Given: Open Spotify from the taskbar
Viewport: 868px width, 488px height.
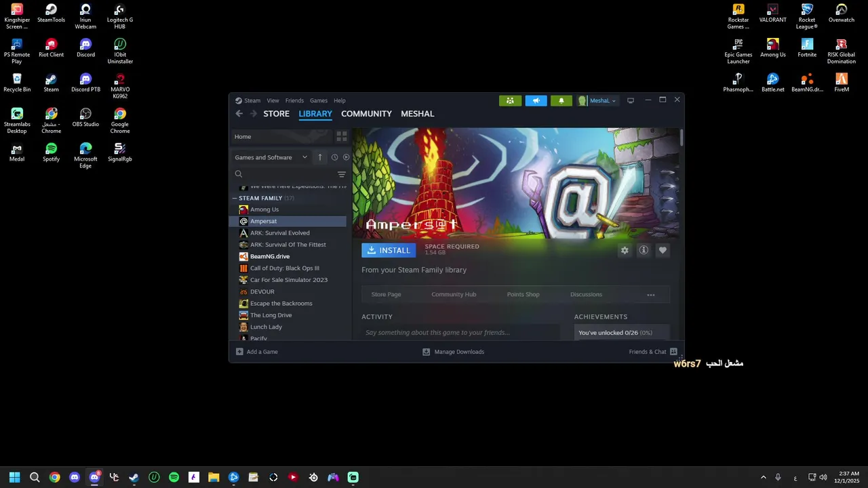Looking at the screenshot, I should tap(174, 477).
